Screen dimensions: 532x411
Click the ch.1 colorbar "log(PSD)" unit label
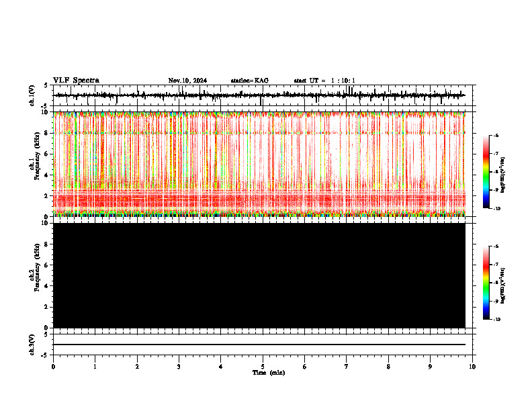tap(504, 175)
